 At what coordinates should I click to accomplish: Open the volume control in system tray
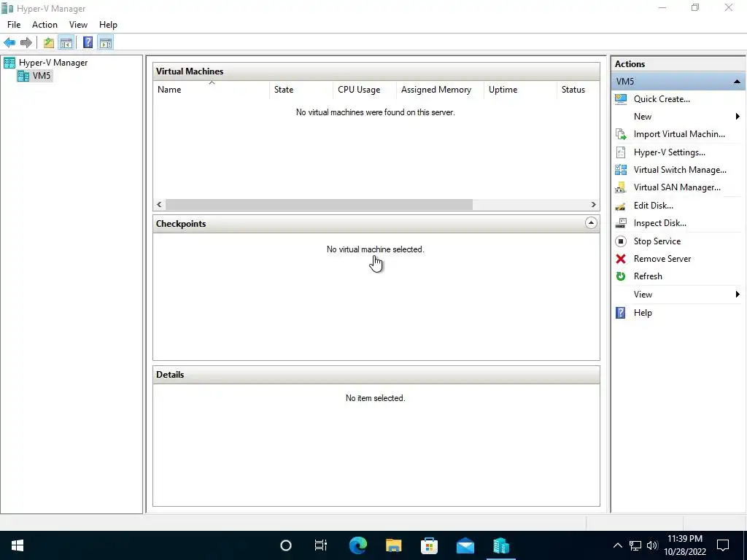coord(652,545)
